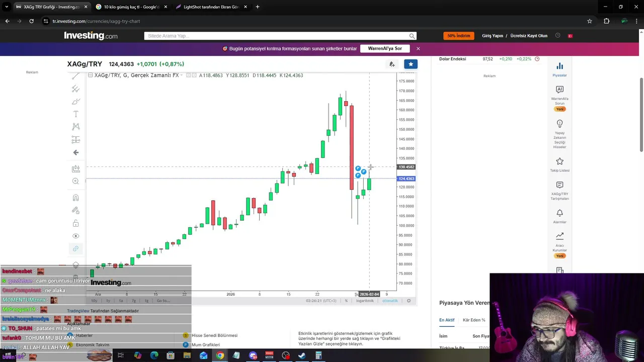Open Aracı Kurumlar sidebar item
The width and height of the screenshot is (644, 362).
click(559, 245)
